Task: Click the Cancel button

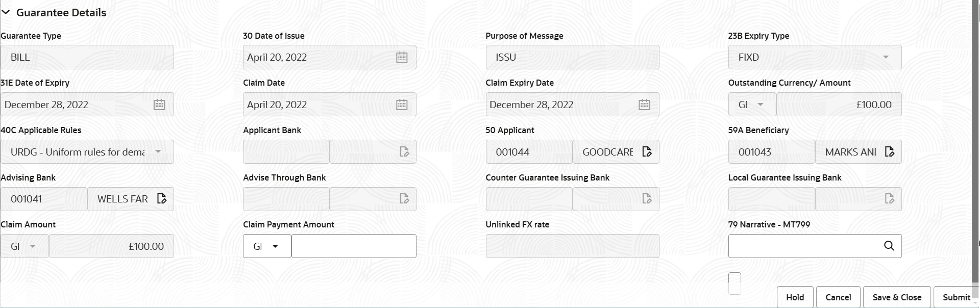Action: coord(838,297)
